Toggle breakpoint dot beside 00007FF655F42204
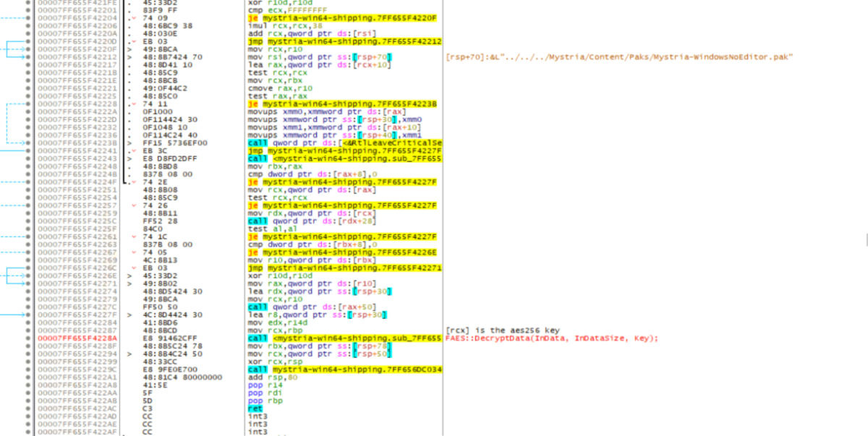Screen dimensions: 868x436 (28, 17)
